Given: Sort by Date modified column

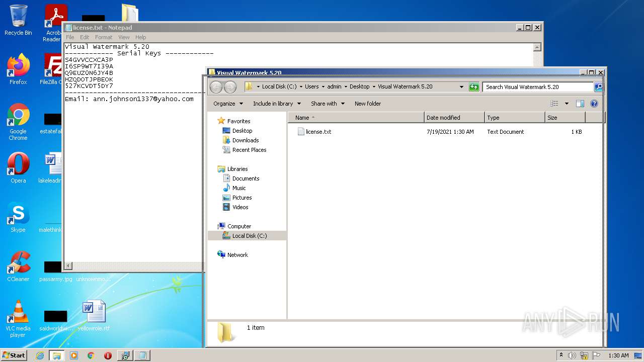Looking at the screenshot, I should tap(454, 118).
